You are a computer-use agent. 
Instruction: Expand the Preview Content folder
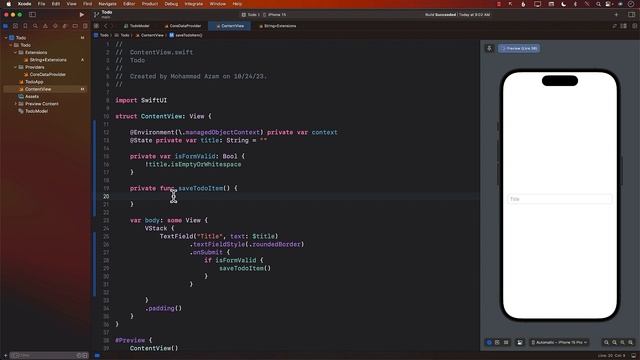click(16, 104)
